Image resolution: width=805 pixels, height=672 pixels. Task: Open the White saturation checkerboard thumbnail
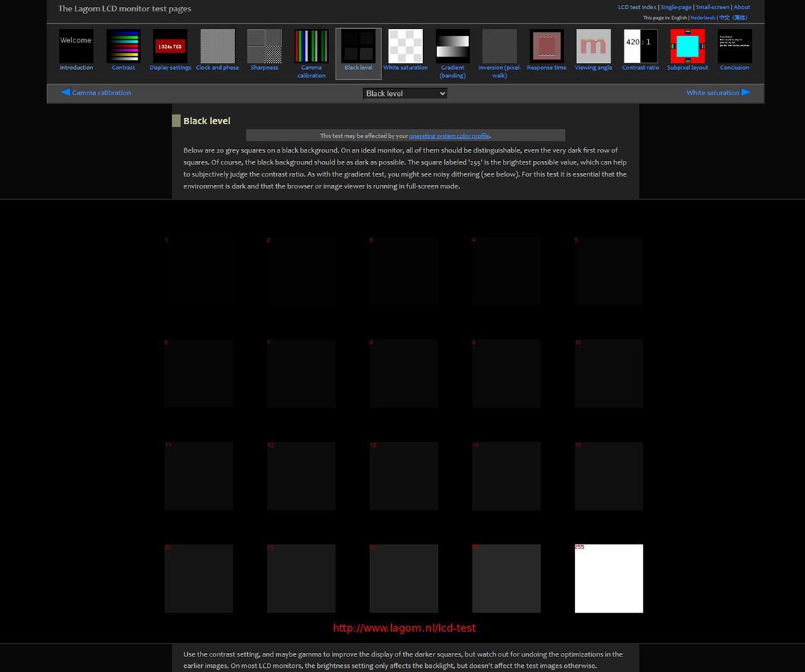(x=405, y=47)
